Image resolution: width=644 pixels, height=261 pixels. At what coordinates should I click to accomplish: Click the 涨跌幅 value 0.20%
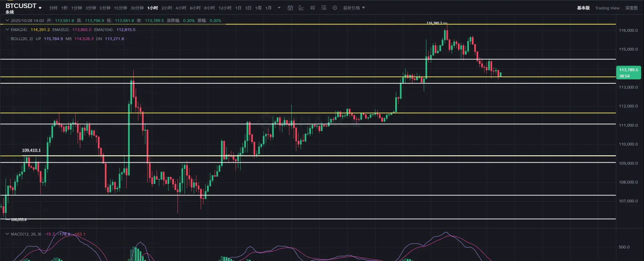189,21
